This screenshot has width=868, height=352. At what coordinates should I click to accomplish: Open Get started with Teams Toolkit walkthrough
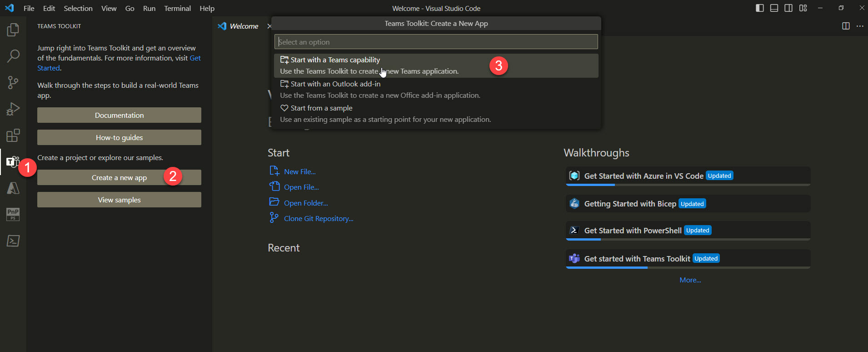688,258
